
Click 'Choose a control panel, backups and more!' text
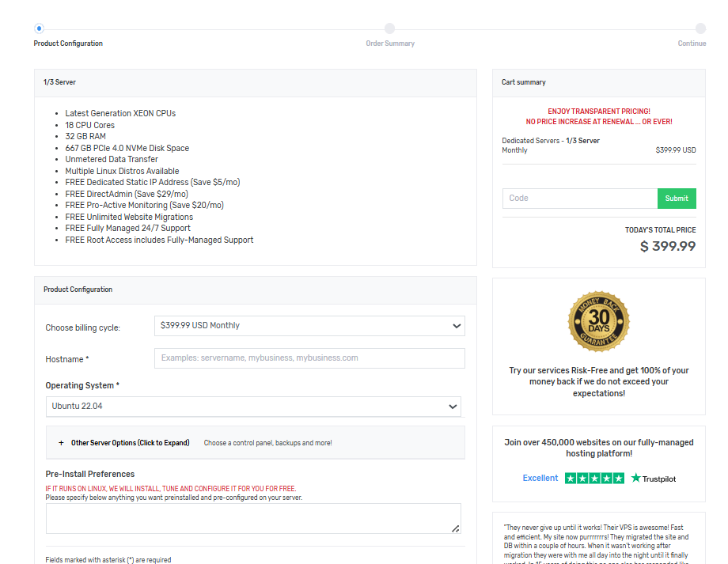[x=268, y=443]
